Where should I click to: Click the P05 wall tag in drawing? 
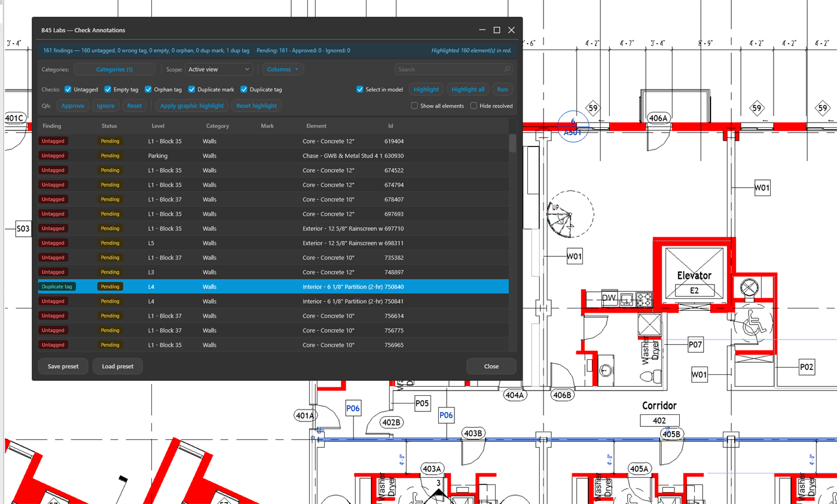(422, 404)
